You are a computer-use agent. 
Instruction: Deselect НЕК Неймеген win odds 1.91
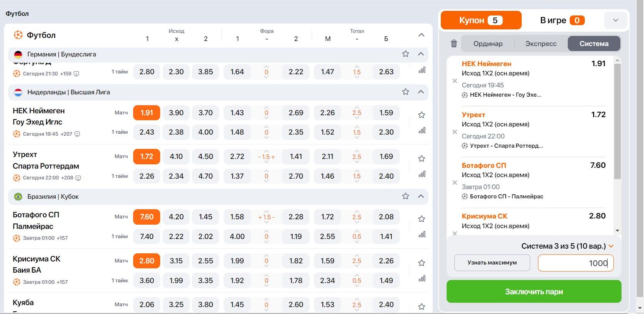[147, 113]
